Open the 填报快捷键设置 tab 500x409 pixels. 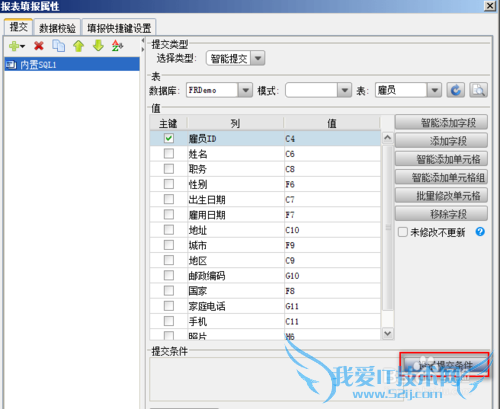pos(119,28)
